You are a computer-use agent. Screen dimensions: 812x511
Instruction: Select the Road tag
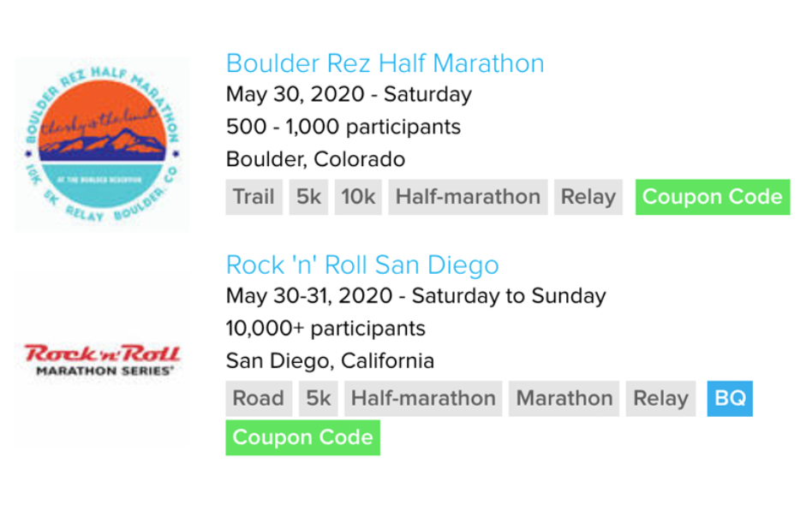259,399
